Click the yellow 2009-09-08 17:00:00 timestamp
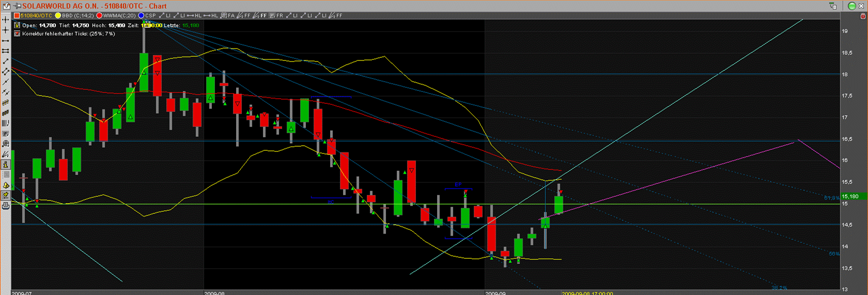 [587, 293]
